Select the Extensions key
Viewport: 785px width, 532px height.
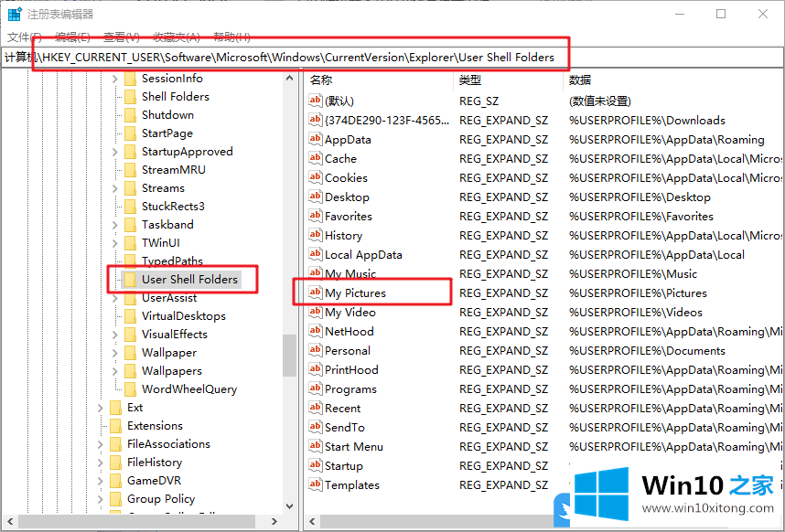point(155,425)
